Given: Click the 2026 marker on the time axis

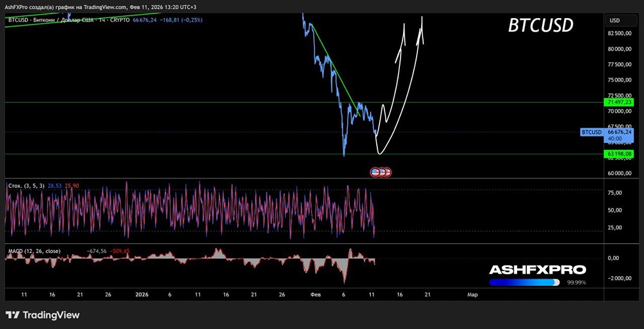Looking at the screenshot, I should (x=141, y=294).
